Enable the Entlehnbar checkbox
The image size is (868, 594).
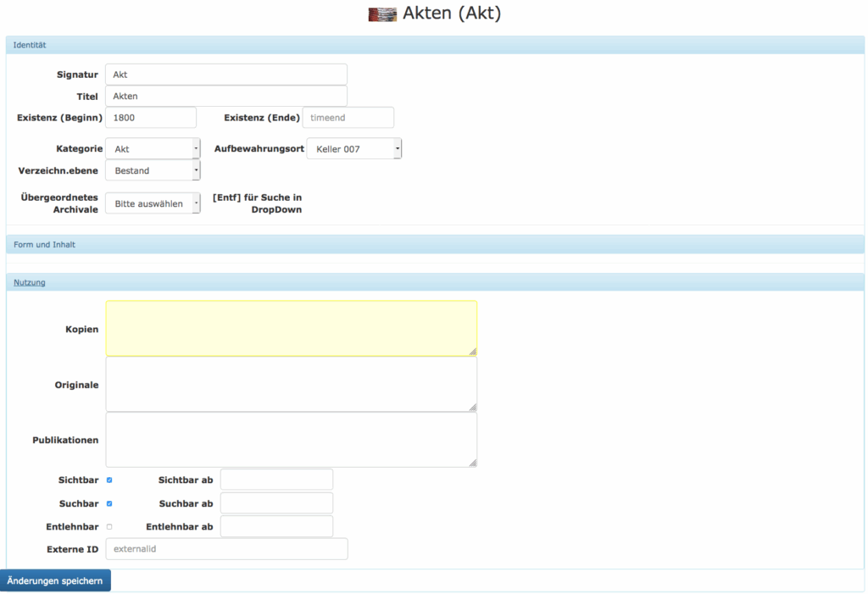pyautogui.click(x=109, y=527)
